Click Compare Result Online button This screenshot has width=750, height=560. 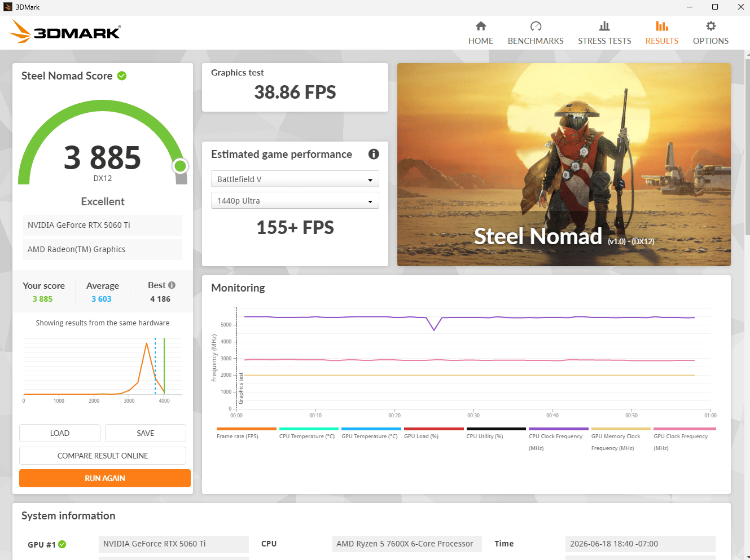tap(103, 456)
